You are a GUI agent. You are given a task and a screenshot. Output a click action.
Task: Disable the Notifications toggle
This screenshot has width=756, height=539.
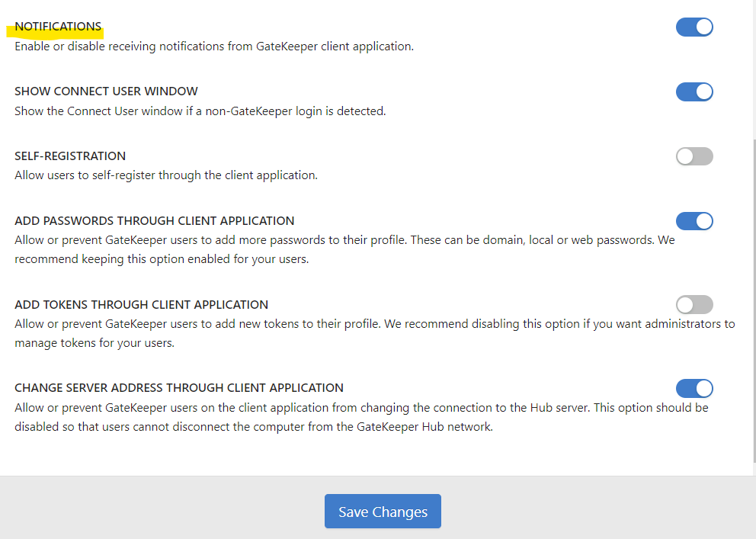[694, 27]
